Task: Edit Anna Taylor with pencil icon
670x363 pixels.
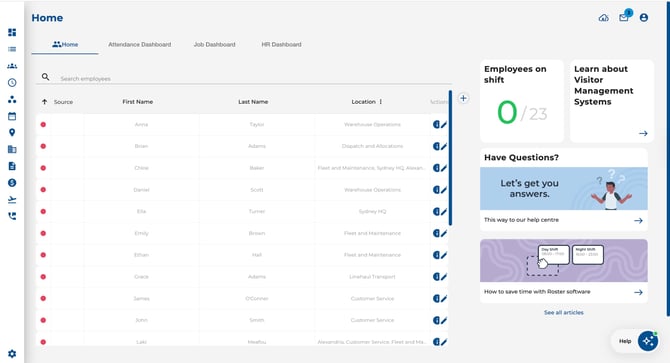Action: [x=444, y=124]
